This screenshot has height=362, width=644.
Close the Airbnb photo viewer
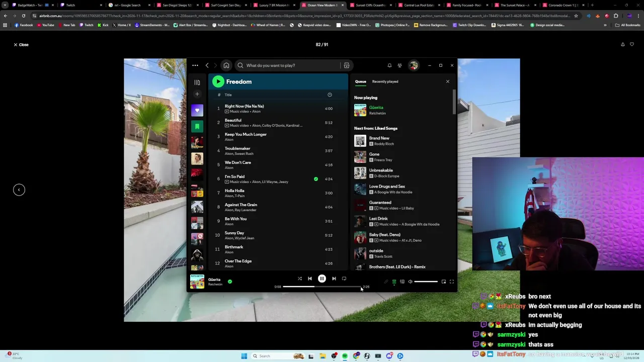tap(21, 45)
